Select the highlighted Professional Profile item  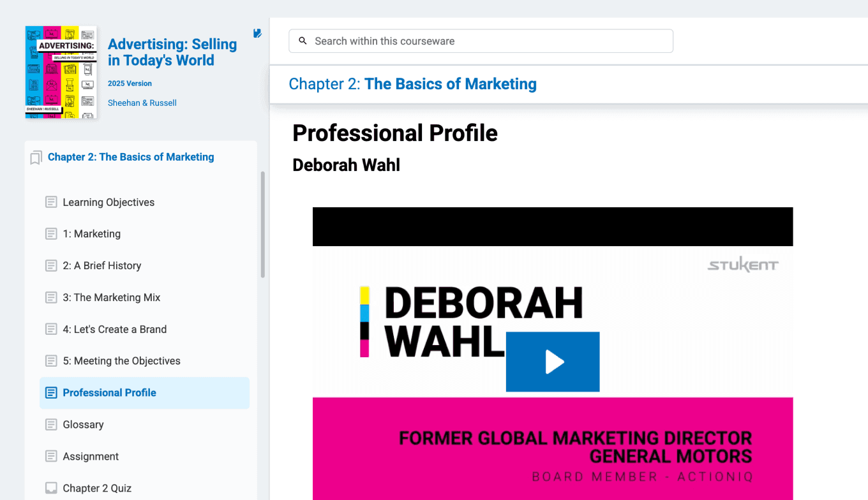(x=144, y=393)
